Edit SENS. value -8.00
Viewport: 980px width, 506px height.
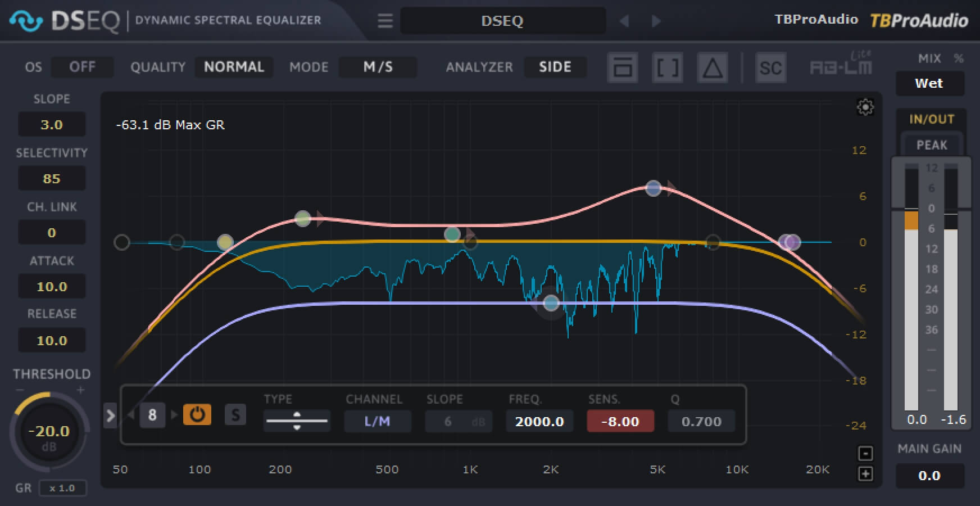click(x=620, y=421)
